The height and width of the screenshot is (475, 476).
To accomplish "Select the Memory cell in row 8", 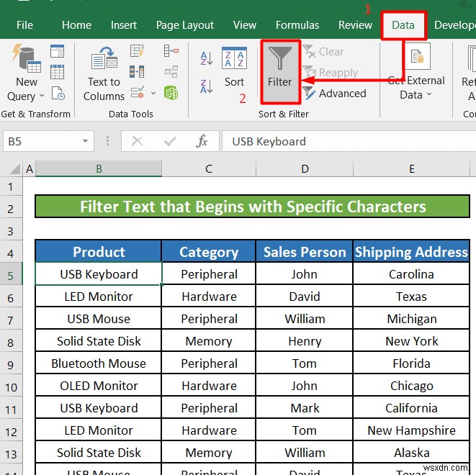I will [x=209, y=341].
